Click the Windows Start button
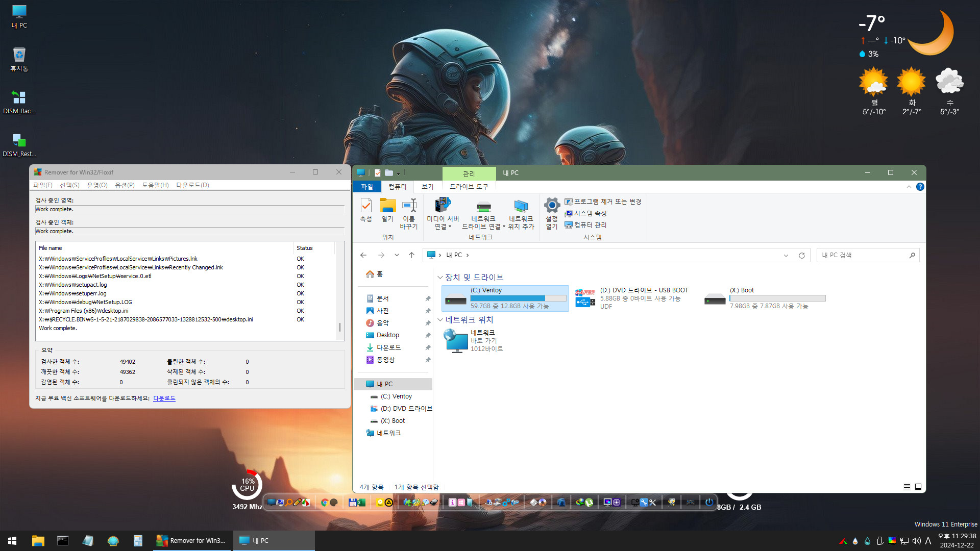 pyautogui.click(x=12, y=541)
